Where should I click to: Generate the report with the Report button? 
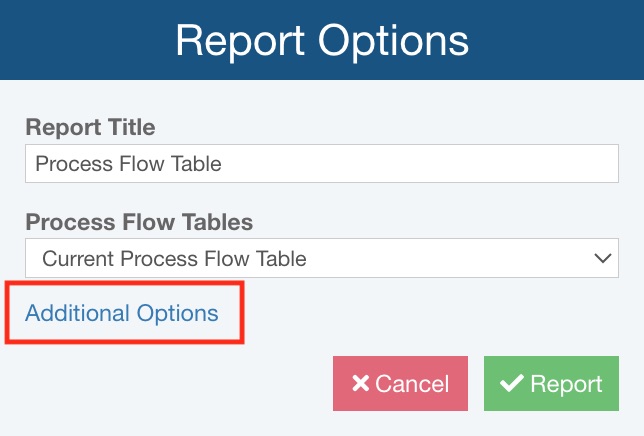point(551,384)
